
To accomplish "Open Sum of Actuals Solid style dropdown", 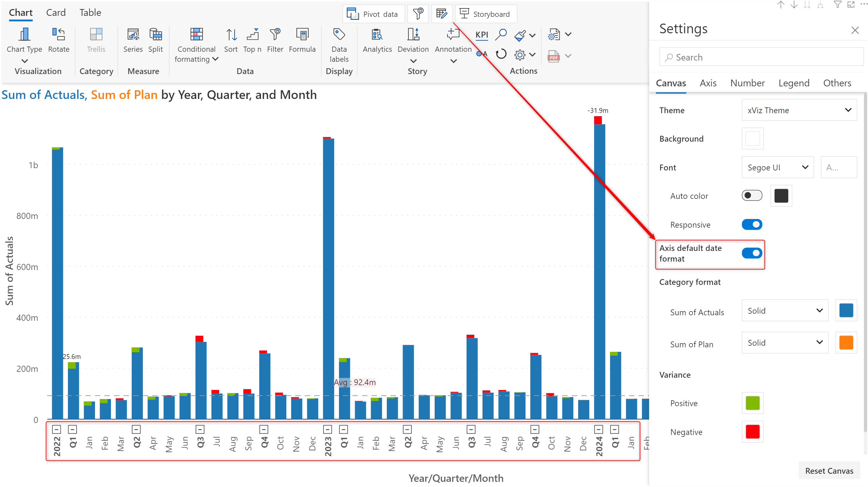I will pyautogui.click(x=785, y=311).
